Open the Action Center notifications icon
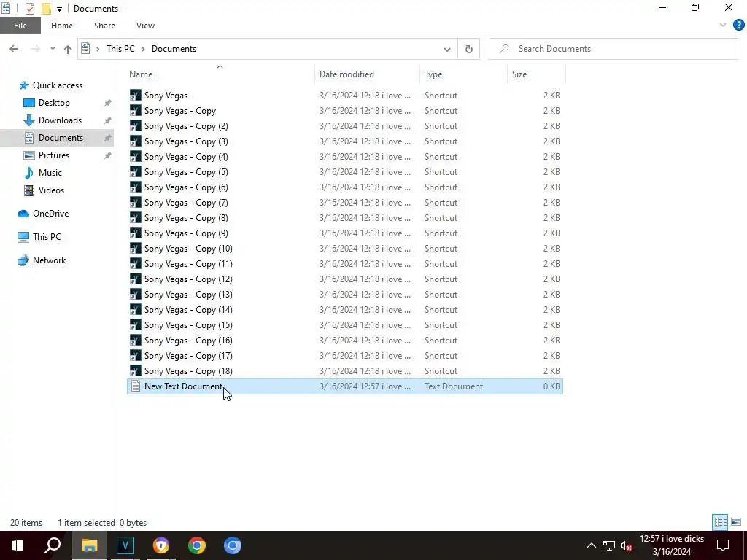 tap(723, 545)
